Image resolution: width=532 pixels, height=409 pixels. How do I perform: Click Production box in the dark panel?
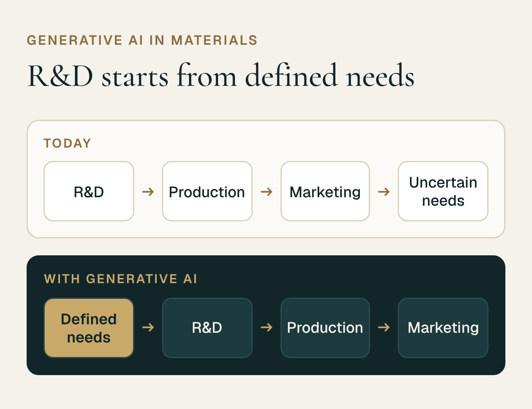coord(325,328)
